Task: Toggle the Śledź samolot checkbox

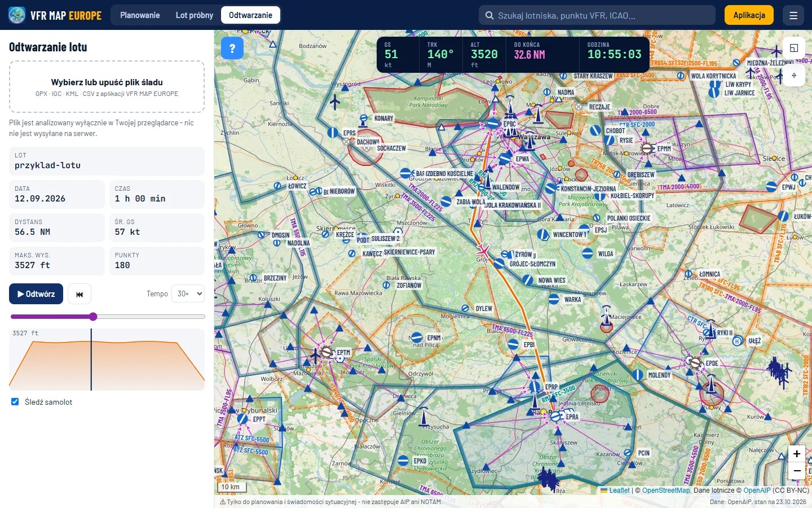Action: tap(15, 402)
